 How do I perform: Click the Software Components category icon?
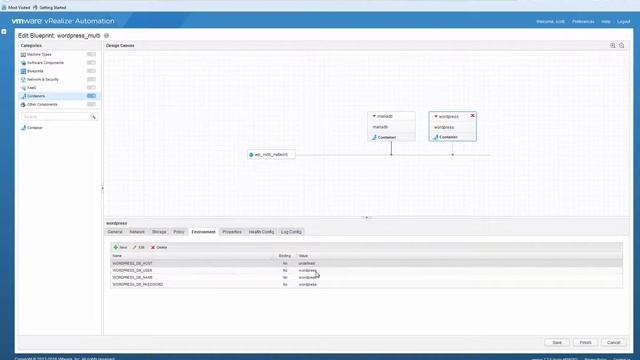(23, 63)
